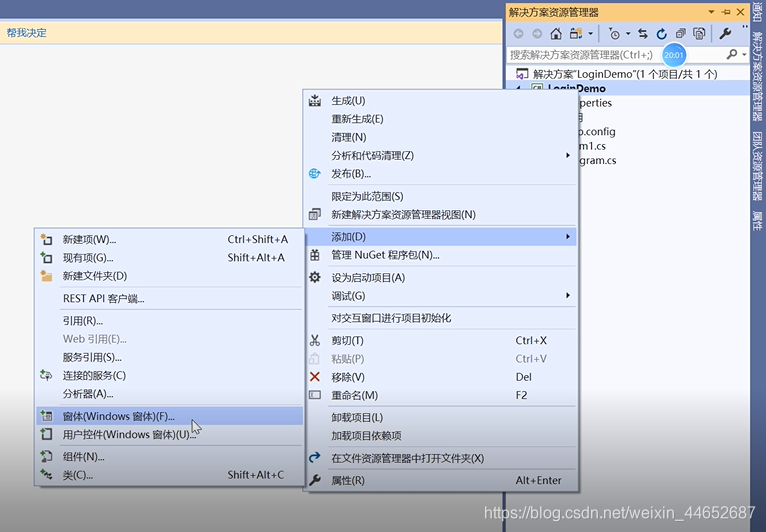The height and width of the screenshot is (532, 766).
Task: Expand the 调试(G) submenu
Action: click(x=440, y=296)
